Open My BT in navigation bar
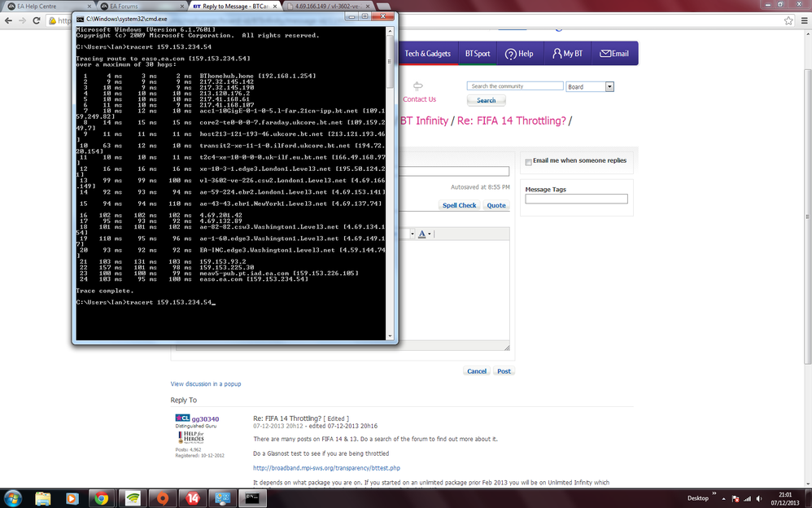Screen dimensions: 812x508 pos(568,54)
